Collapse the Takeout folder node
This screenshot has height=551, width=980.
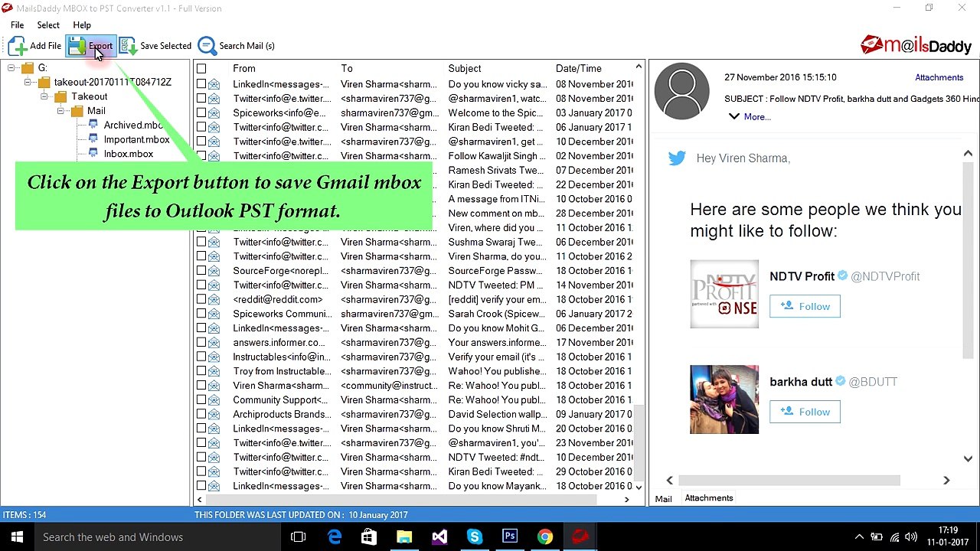pos(44,96)
